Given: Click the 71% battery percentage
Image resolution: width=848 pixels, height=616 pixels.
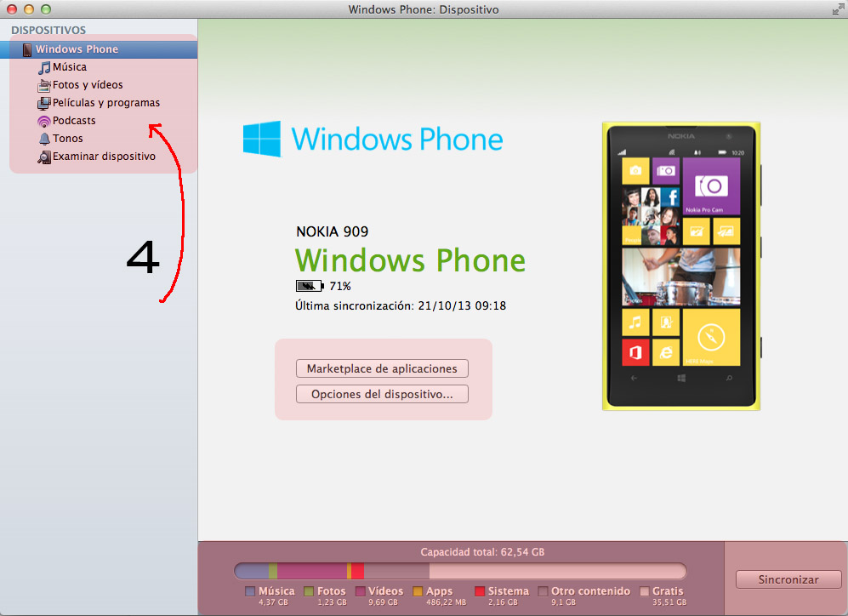Looking at the screenshot, I should point(340,286).
